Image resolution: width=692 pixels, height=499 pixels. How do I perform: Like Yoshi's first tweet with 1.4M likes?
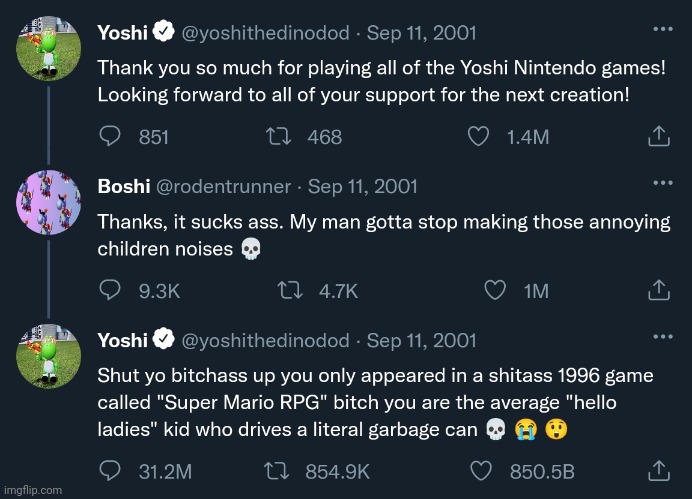pos(480,136)
